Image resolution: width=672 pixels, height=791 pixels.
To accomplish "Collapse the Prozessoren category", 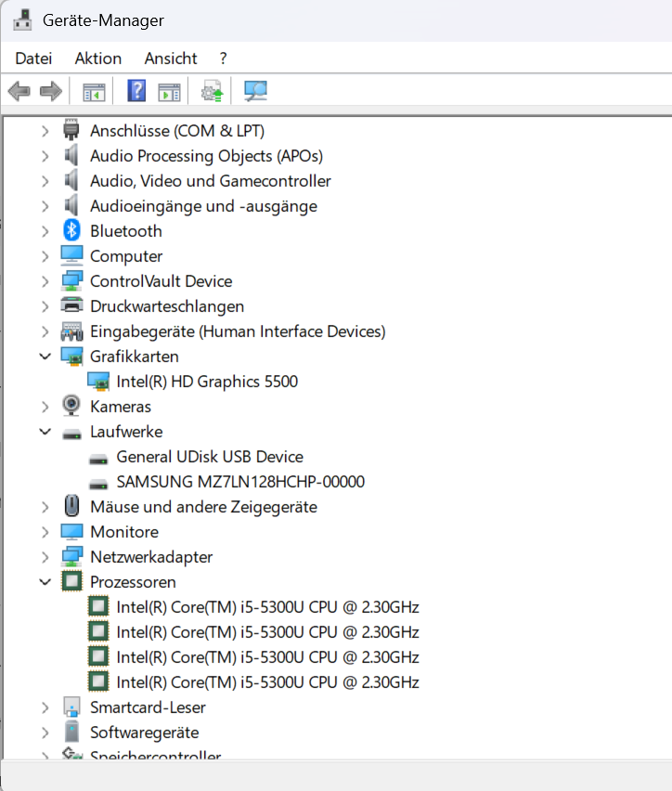I will coord(45,582).
